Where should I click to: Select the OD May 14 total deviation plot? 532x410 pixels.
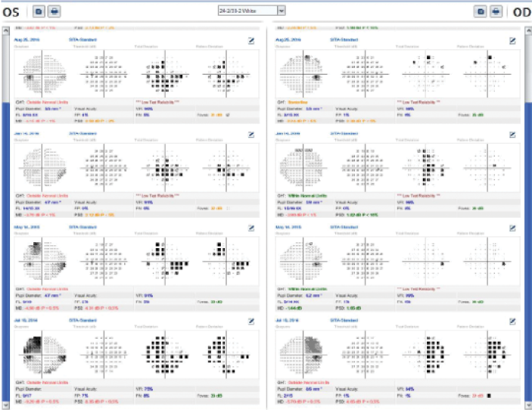coord(426,261)
